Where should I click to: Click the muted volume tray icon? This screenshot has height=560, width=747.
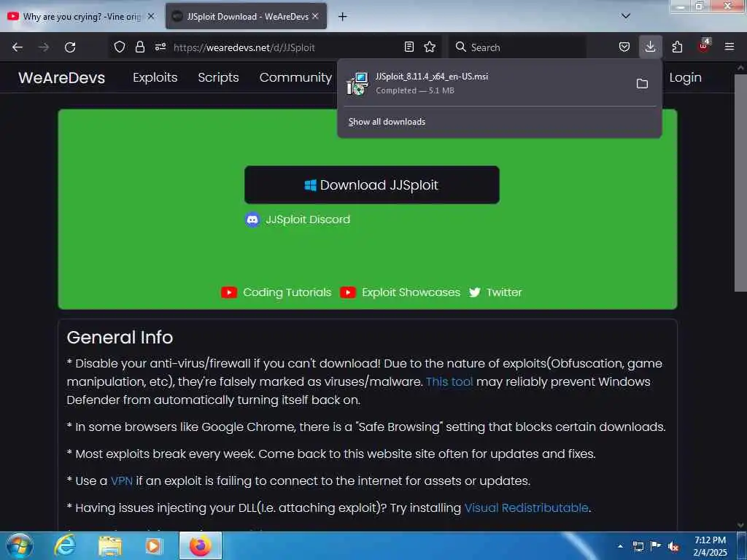[673, 547]
